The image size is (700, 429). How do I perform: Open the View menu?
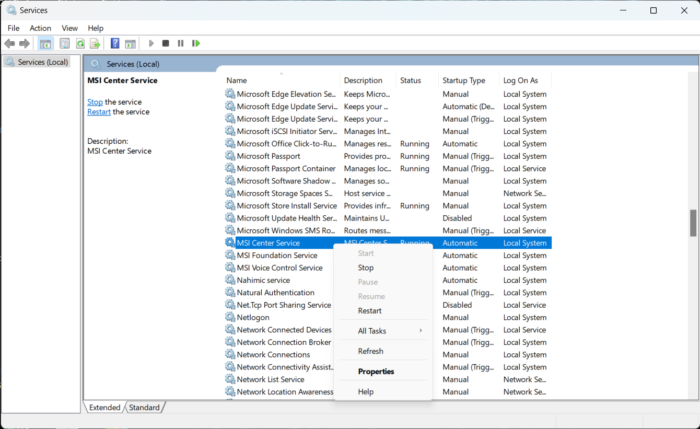(69, 28)
